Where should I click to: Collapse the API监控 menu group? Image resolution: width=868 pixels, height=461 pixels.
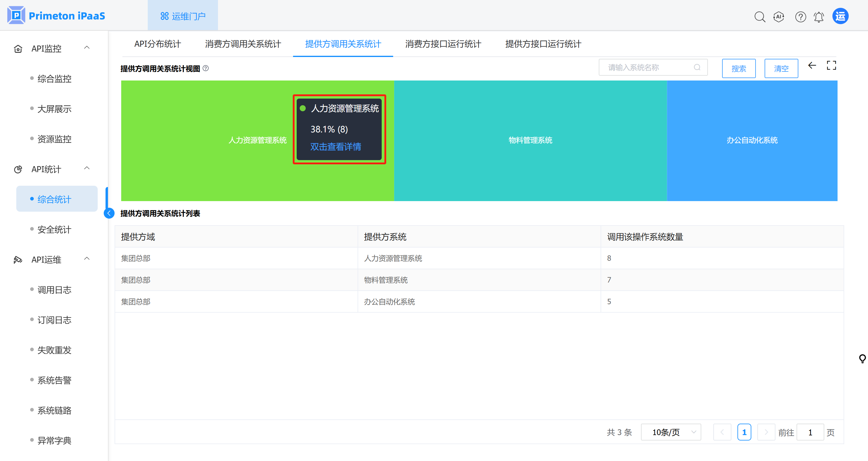87,48
